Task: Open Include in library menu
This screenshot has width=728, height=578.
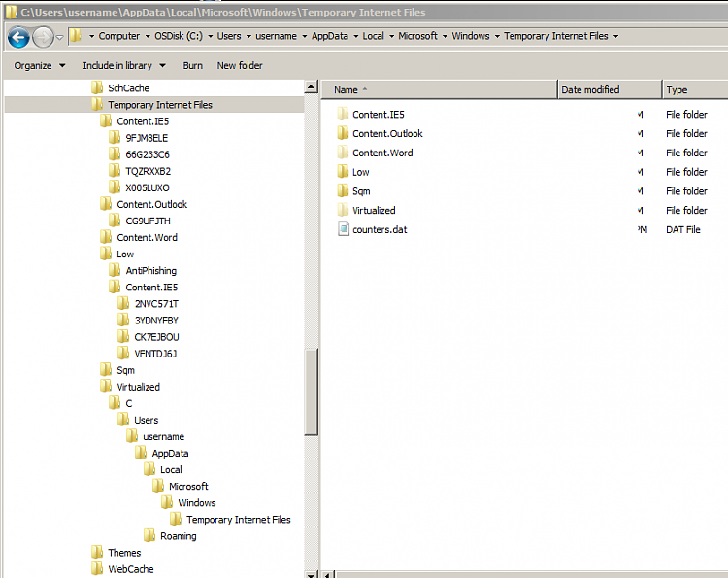Action: tap(124, 65)
